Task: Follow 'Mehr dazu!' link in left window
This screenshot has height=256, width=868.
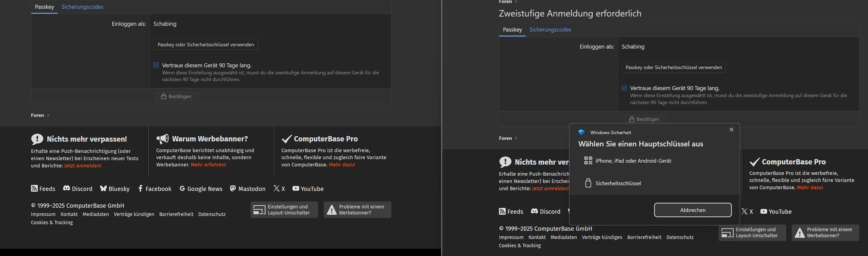Action: pyautogui.click(x=342, y=165)
